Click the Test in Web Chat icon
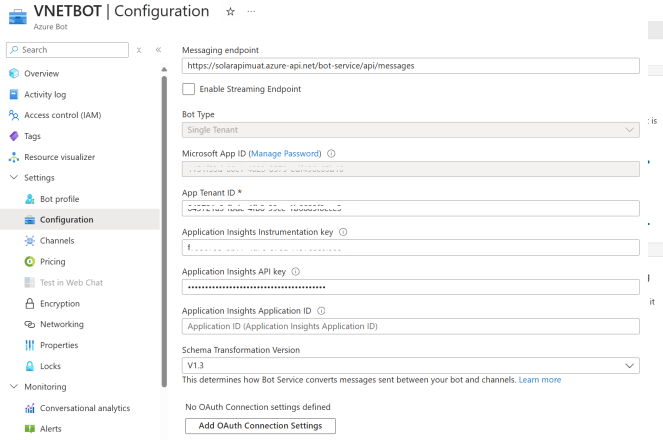 coord(30,282)
